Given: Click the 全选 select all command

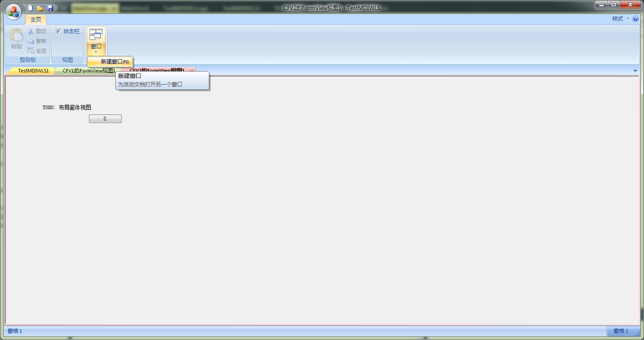Looking at the screenshot, I should (37, 51).
